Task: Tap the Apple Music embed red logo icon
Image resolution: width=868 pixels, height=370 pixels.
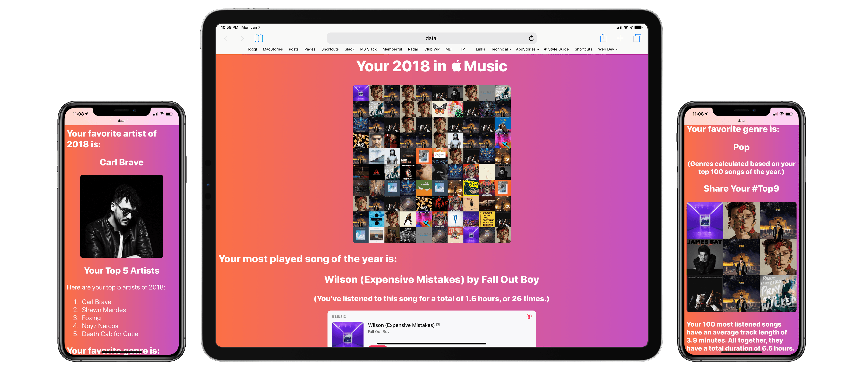Action: coord(529,316)
